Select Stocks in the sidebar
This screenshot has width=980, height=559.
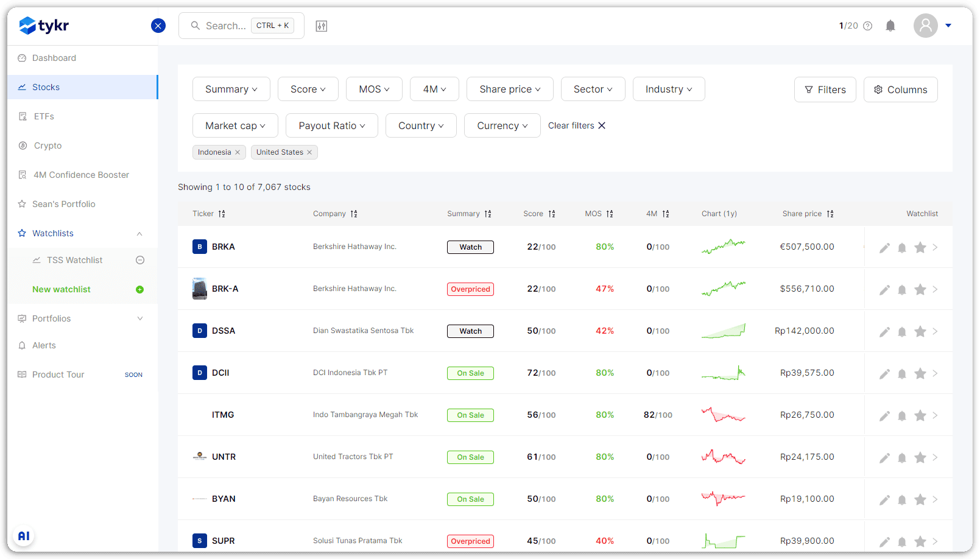pyautogui.click(x=83, y=87)
